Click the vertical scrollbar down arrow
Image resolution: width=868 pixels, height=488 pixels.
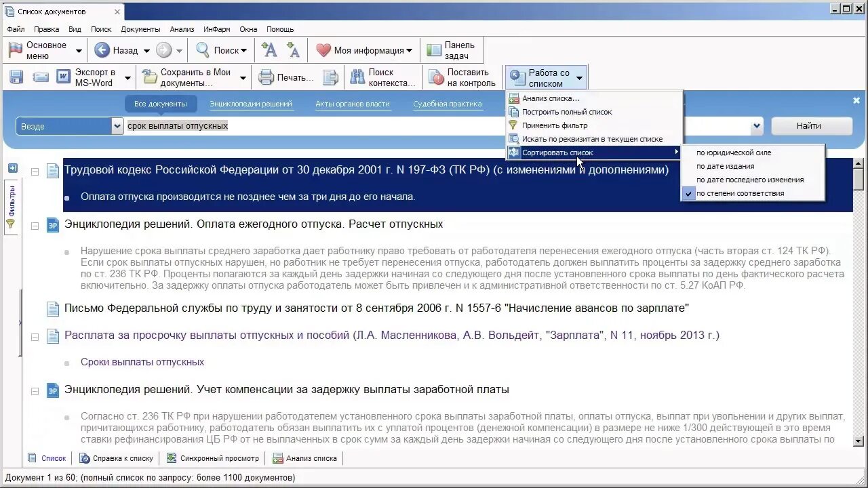[859, 441]
